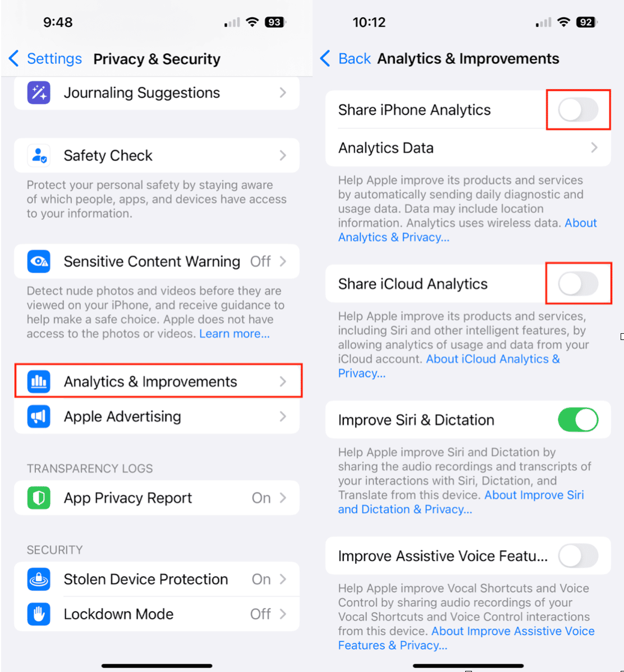Open the App Privacy Report row
This screenshot has height=672, width=624.
[157, 498]
